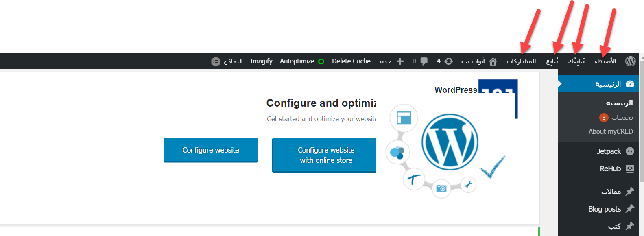Click the forms icon beside النماذج

[216, 61]
